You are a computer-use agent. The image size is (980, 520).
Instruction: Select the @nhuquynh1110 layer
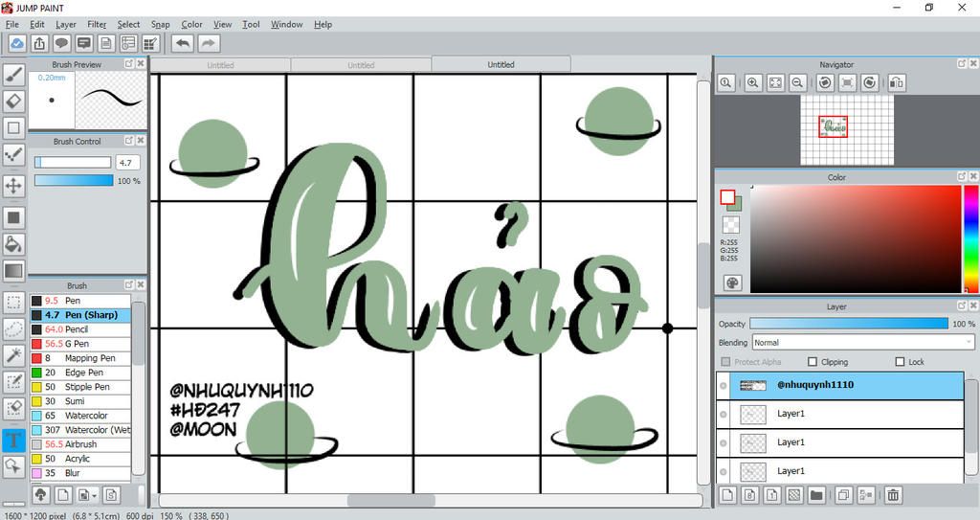tap(840, 386)
